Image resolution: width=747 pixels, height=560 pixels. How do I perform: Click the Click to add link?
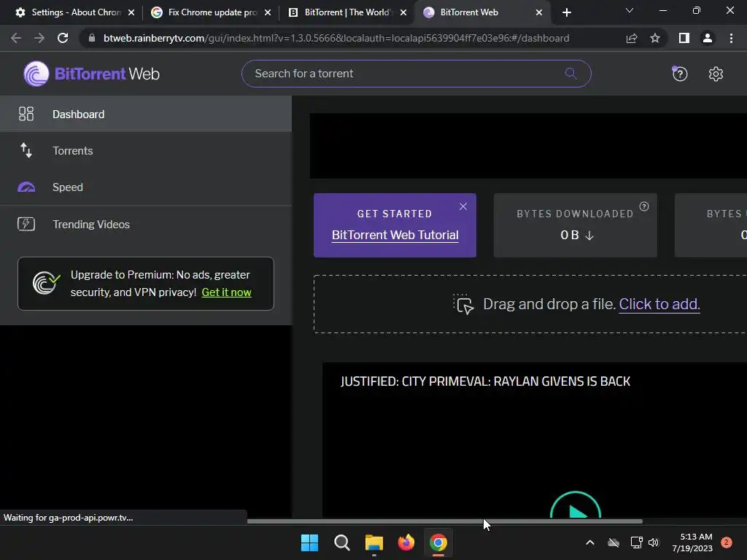(x=659, y=304)
